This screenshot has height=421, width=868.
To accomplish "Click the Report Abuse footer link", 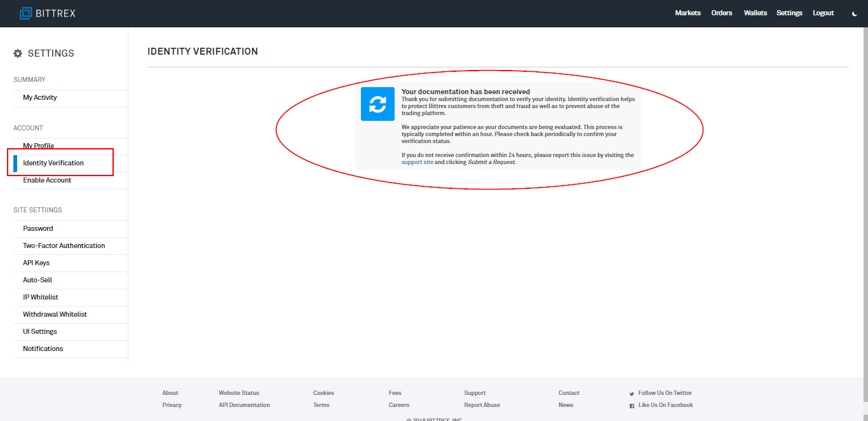I will 482,405.
